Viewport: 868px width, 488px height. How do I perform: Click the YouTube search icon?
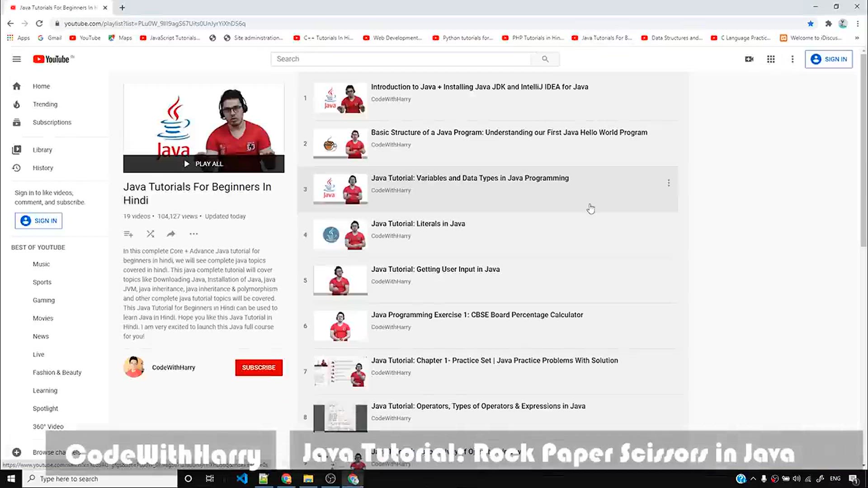545,58
